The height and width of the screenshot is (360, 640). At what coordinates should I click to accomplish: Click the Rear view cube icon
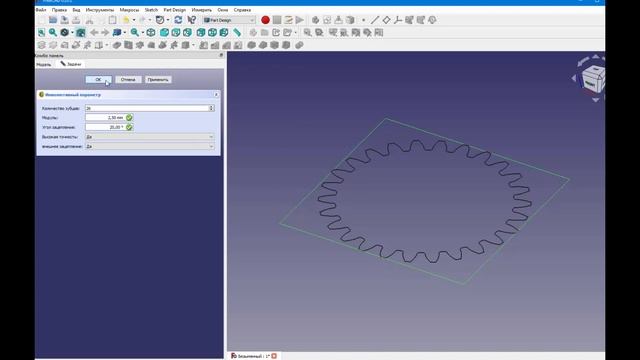click(x=201, y=33)
